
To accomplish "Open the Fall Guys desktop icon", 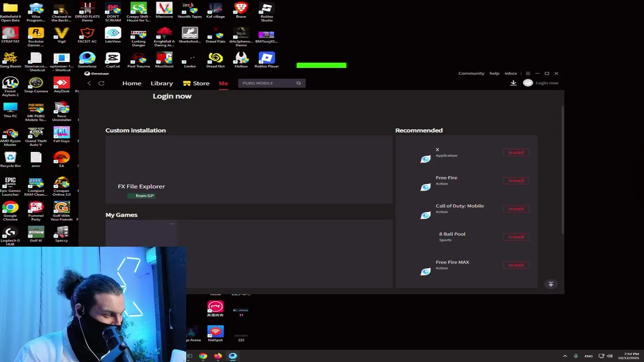I will tap(61, 135).
